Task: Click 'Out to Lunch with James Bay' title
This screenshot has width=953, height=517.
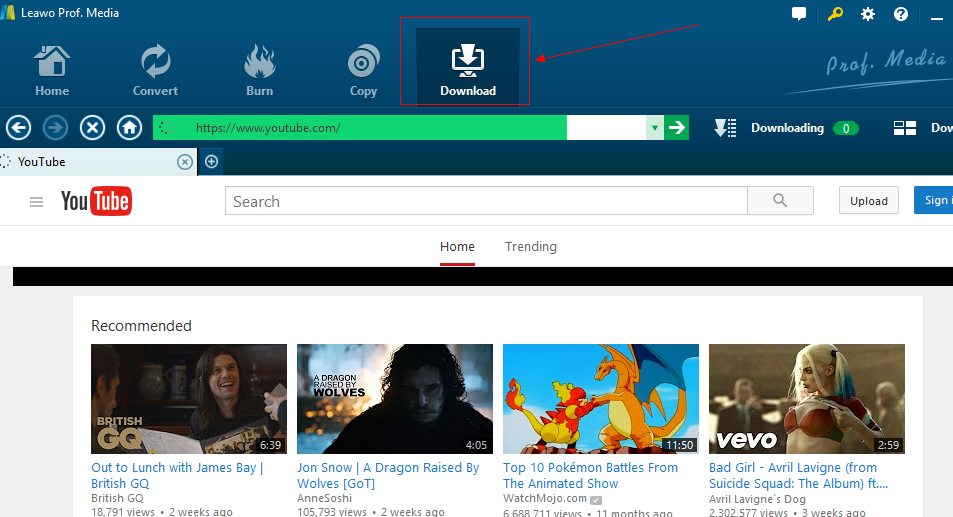Action: [x=177, y=476]
